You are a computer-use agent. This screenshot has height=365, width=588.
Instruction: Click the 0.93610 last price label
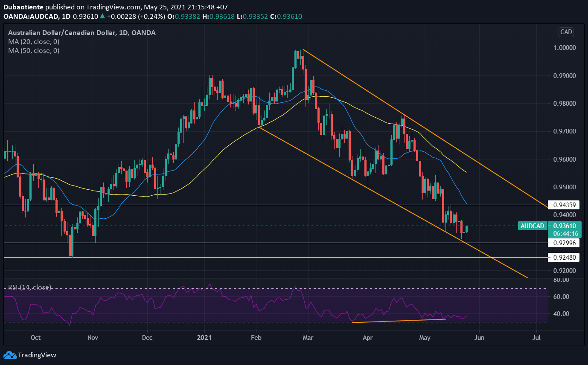564,226
